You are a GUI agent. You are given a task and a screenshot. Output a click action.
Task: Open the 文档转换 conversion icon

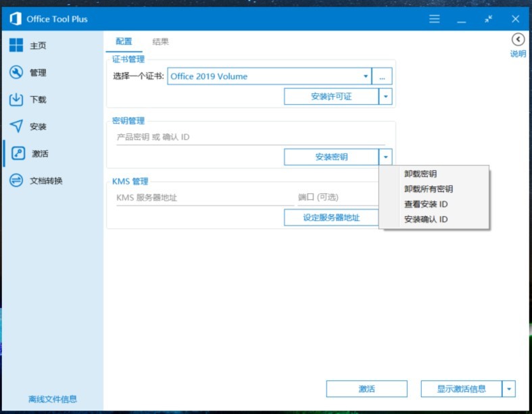point(16,181)
